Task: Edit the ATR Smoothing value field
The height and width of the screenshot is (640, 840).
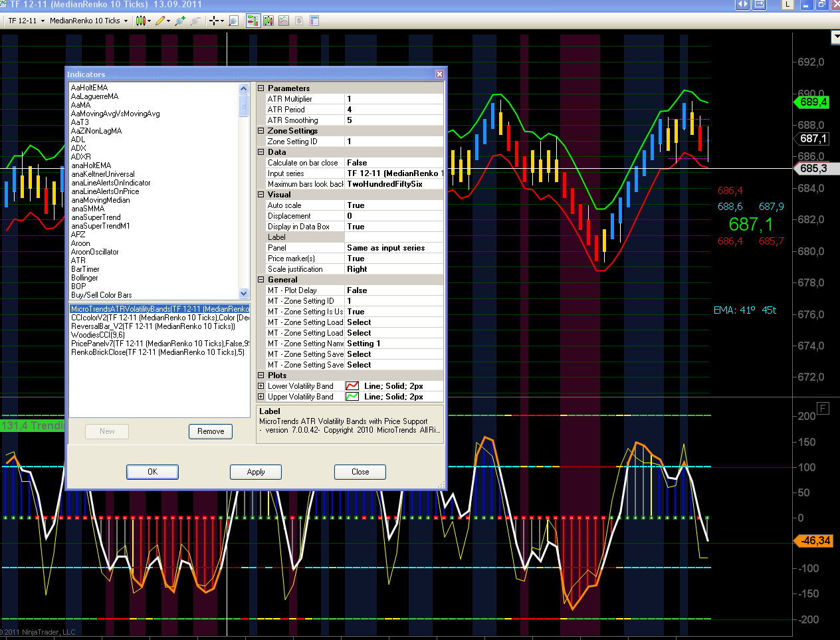Action: point(393,120)
